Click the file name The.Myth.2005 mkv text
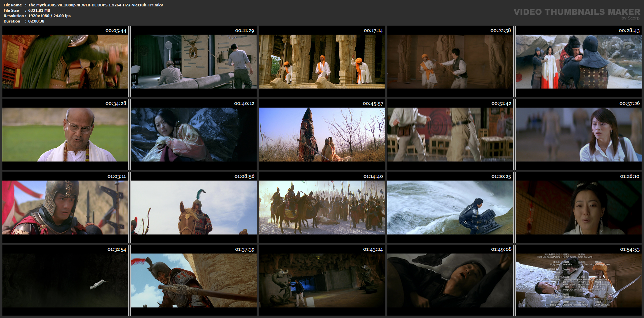The image size is (644, 318). 95,5
